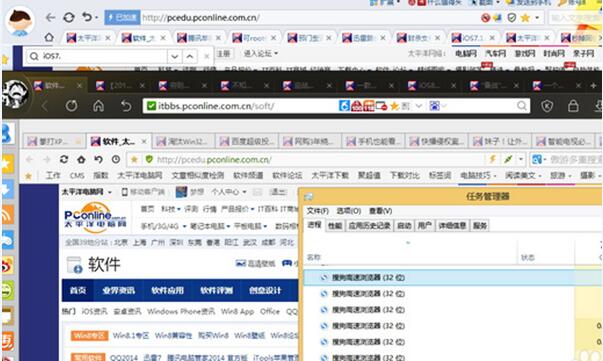Expand 产品报价 navigation dropdown

pos(252,209)
